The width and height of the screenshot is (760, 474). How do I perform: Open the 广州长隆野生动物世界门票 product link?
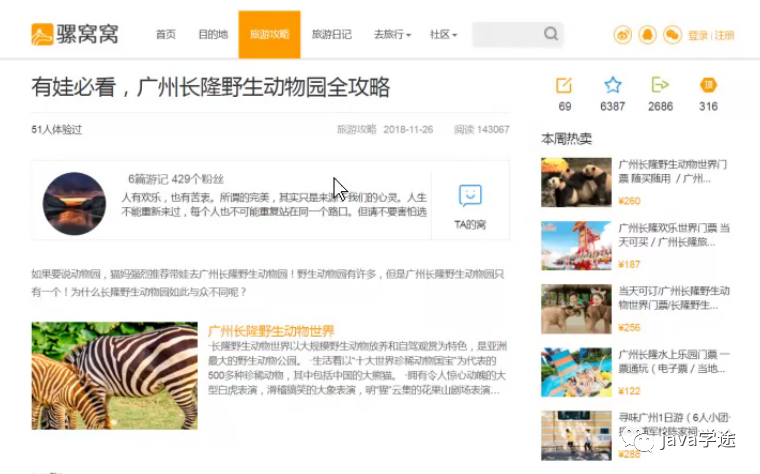673,172
